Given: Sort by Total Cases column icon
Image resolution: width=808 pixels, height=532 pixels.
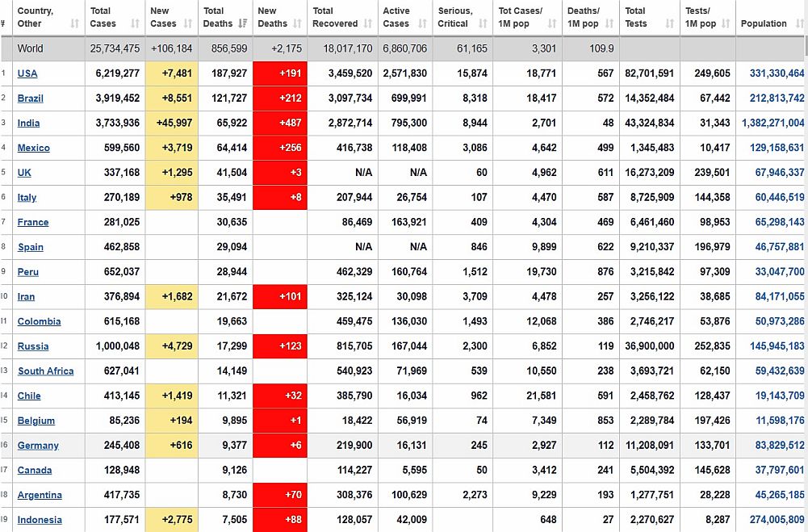Looking at the screenshot, I should pos(135,23).
